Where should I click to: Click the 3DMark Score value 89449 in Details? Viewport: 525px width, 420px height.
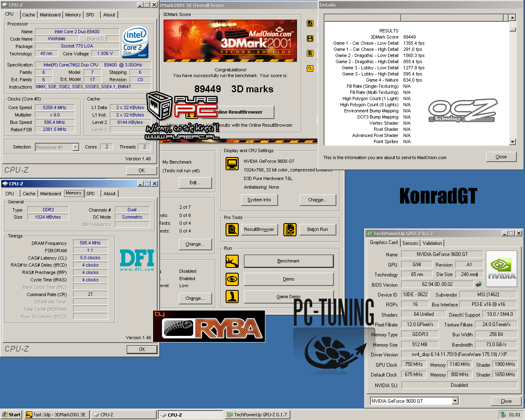409,37
